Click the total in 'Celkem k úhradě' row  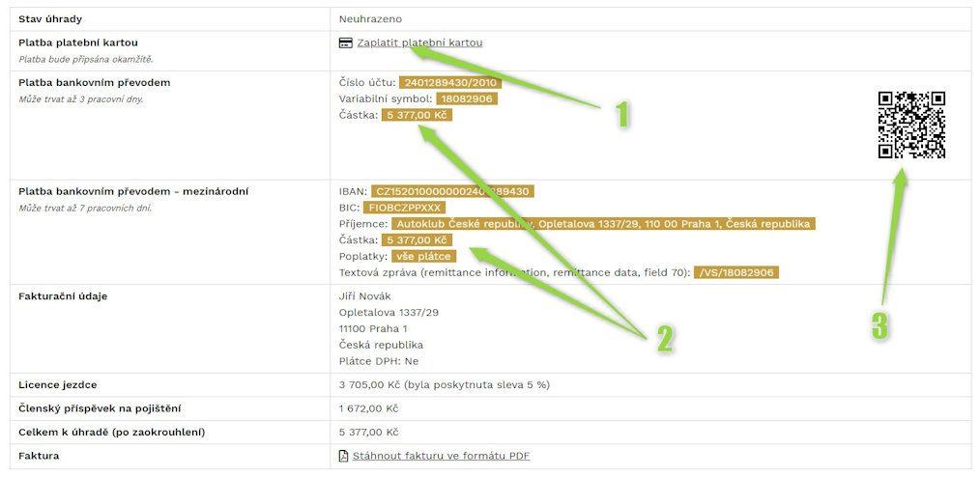tap(369, 432)
